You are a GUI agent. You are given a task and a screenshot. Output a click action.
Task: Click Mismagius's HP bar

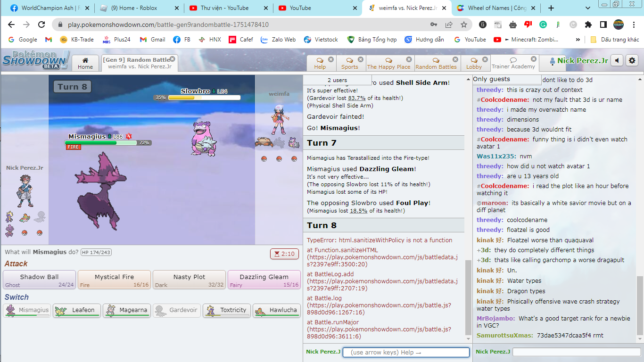(101, 143)
